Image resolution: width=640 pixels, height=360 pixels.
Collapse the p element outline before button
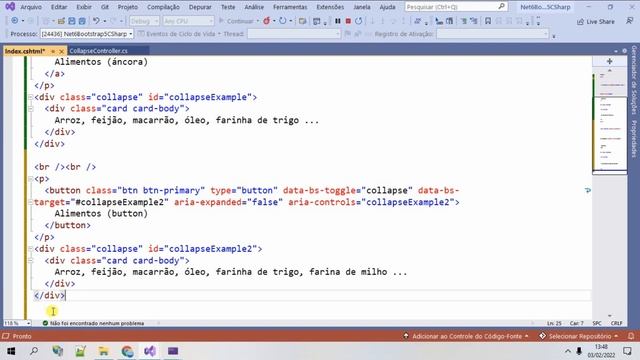[30, 179]
